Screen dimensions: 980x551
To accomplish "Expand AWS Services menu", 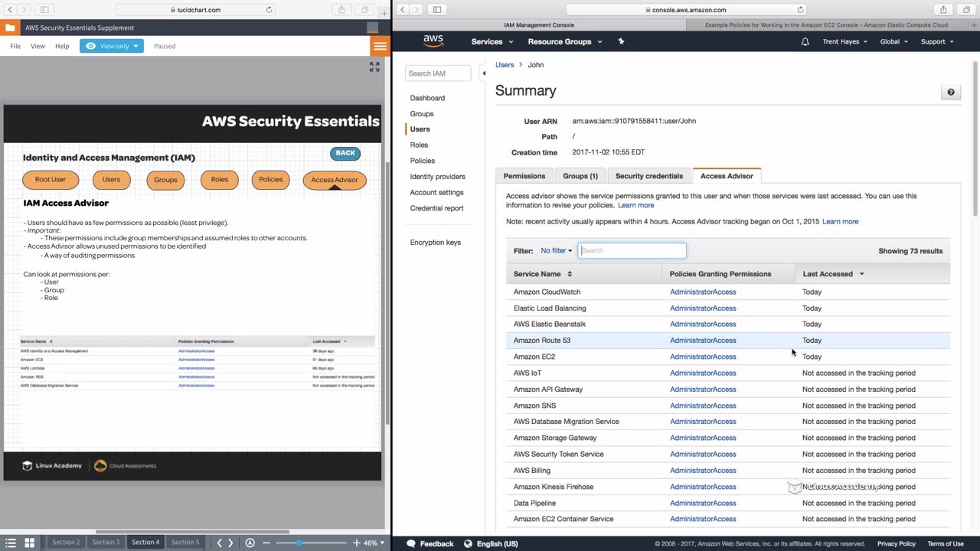I will click(x=491, y=41).
